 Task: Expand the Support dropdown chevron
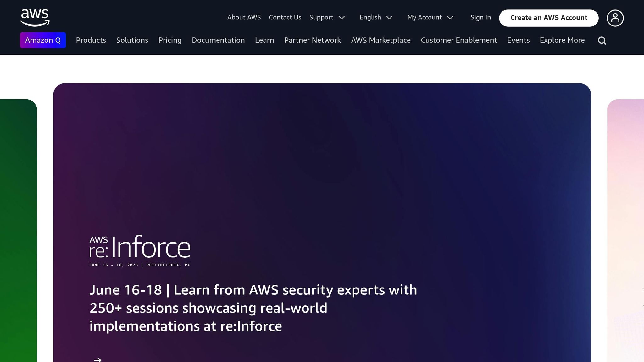341,18
